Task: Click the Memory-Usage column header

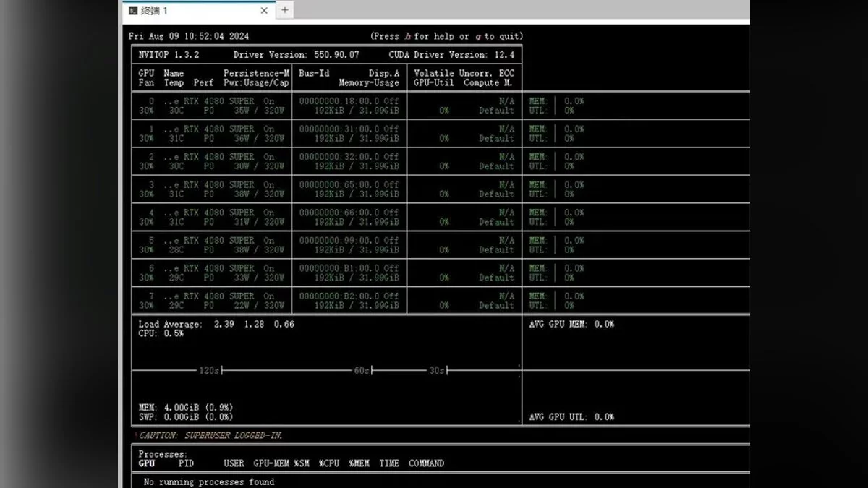Action: tap(369, 82)
